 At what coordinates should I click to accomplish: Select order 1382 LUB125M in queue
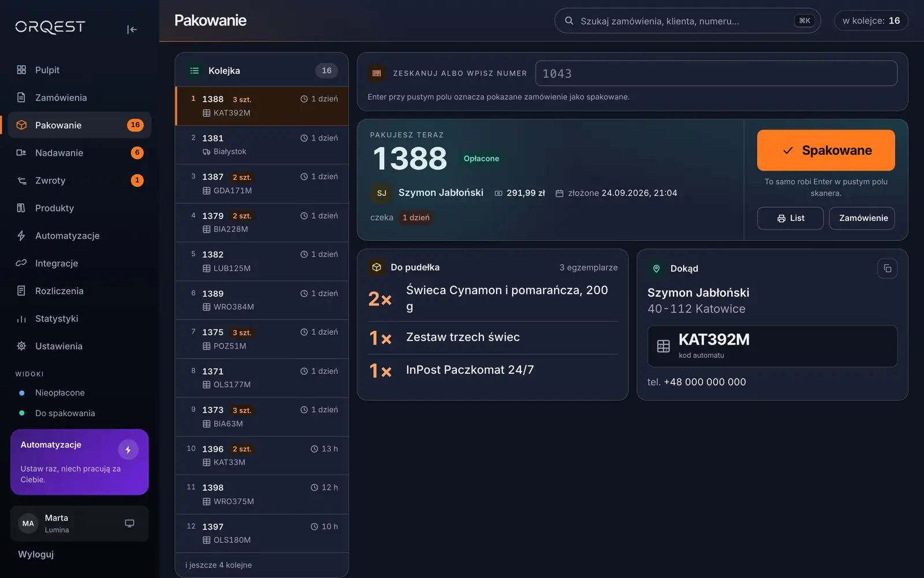(262, 261)
